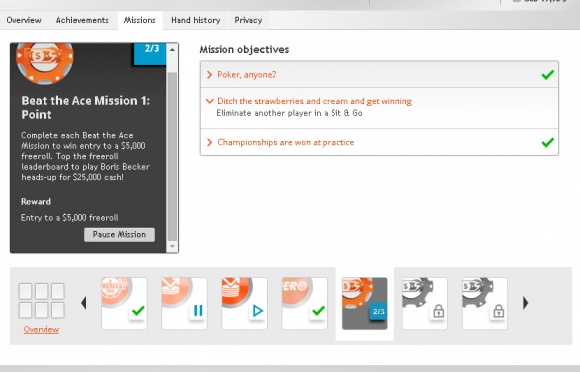Image resolution: width=580 pixels, height=372 pixels.
Task: Expand 'Championships are won at practice' objective
Action: pos(379,142)
